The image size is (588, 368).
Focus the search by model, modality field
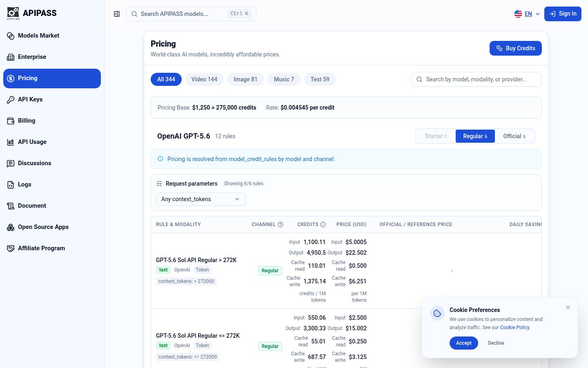click(476, 79)
